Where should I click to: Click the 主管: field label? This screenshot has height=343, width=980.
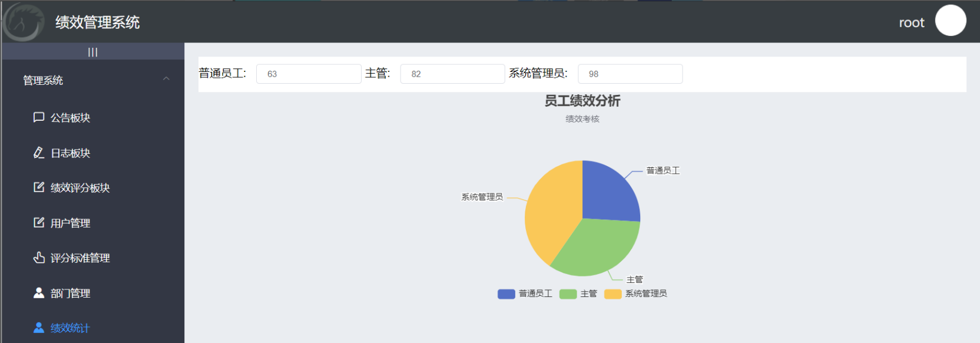pos(378,73)
